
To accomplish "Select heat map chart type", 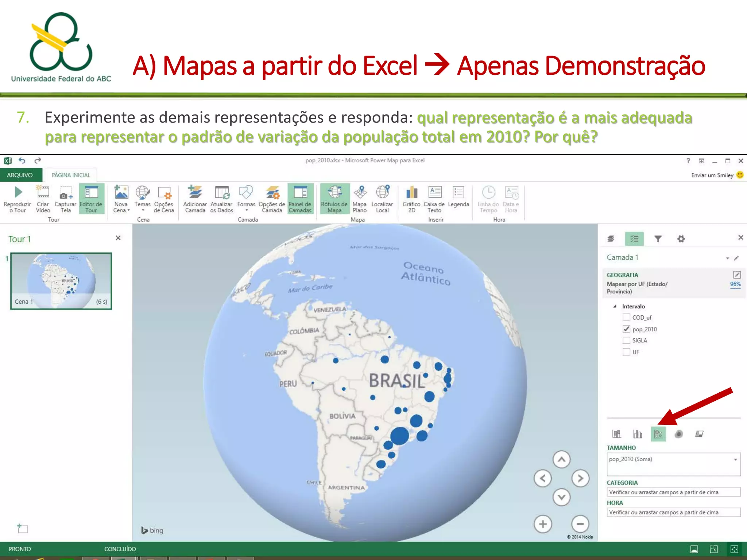I will click(679, 434).
